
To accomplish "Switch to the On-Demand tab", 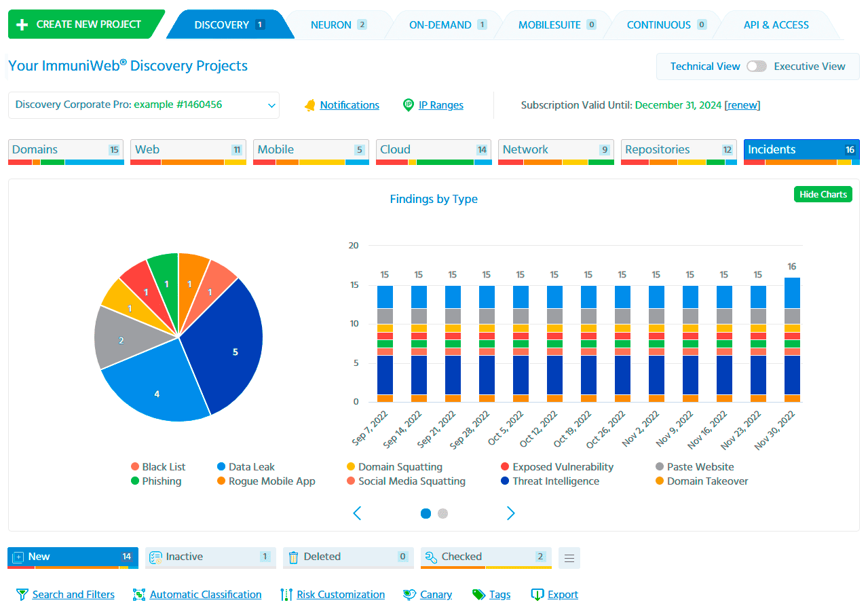I will [448, 25].
